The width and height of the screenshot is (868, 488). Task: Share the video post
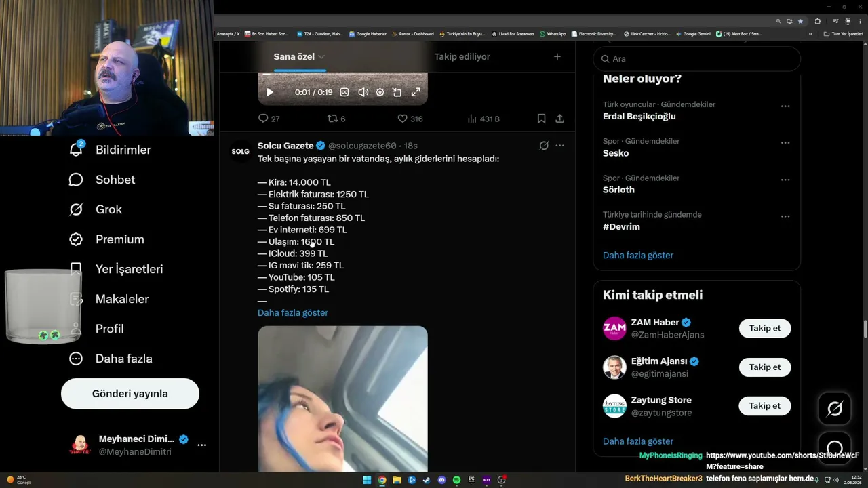[x=559, y=119]
